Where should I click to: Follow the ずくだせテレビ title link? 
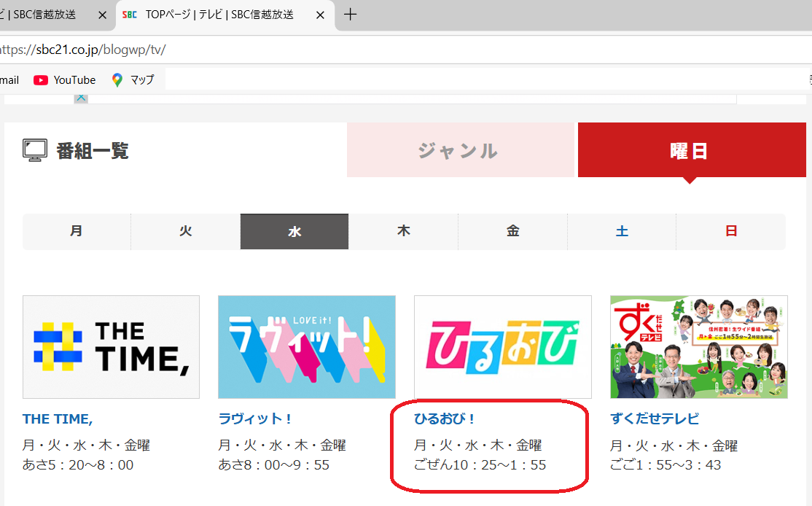655,419
